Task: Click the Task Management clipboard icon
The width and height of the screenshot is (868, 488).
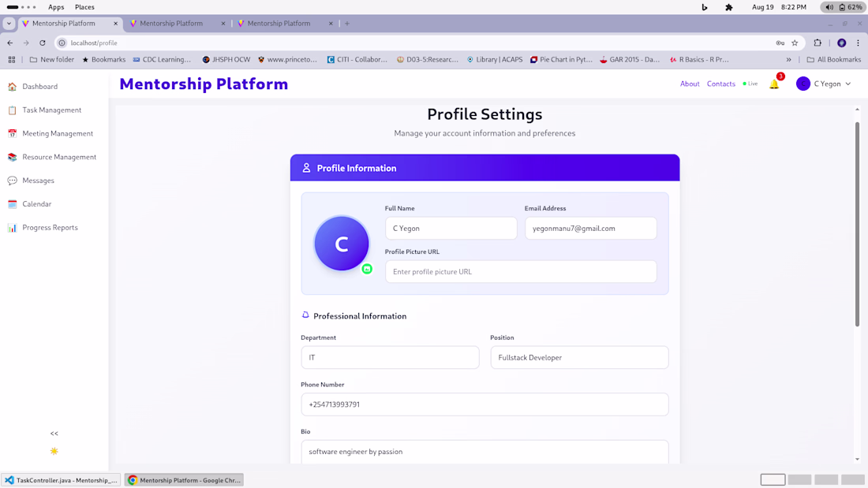Action: click(12, 110)
